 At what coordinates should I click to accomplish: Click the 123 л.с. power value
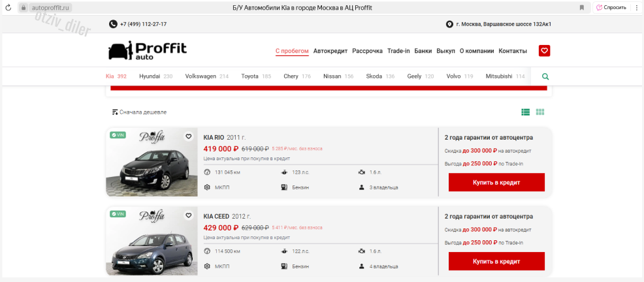point(301,172)
